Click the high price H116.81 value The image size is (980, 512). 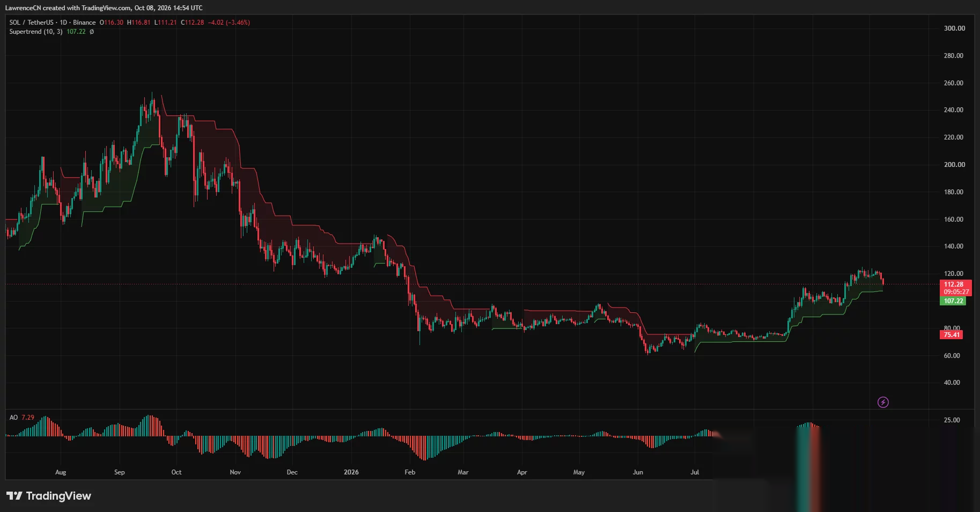click(139, 23)
